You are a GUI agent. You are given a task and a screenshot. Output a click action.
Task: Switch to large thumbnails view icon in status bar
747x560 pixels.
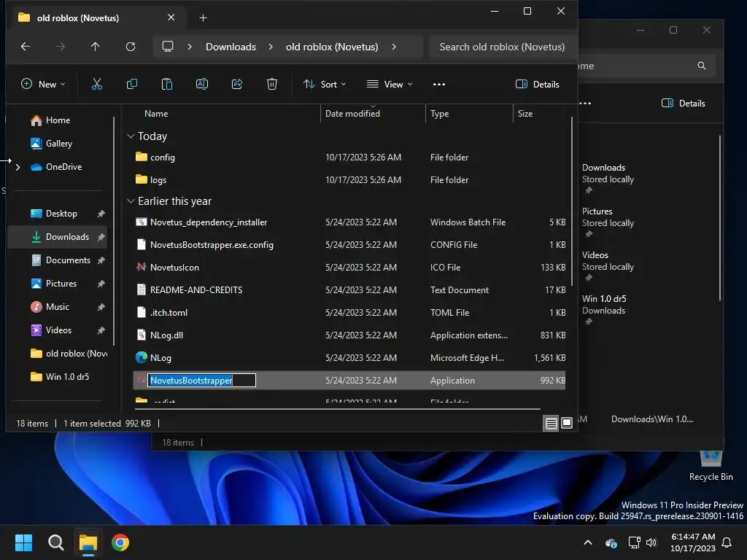567,423
